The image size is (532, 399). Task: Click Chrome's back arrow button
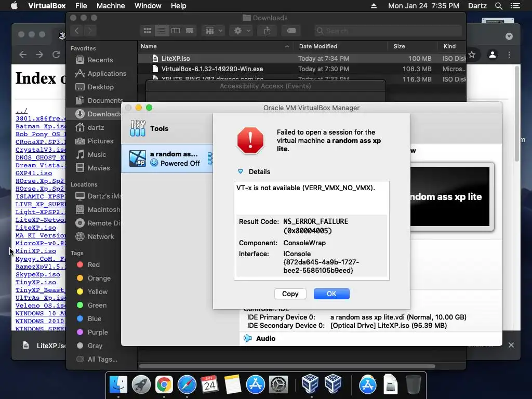pos(23,55)
